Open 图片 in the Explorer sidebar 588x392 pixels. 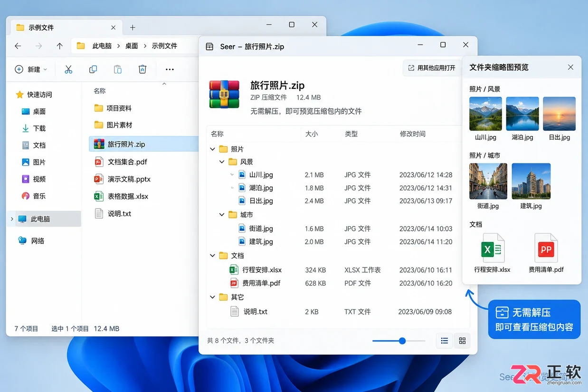point(34,162)
